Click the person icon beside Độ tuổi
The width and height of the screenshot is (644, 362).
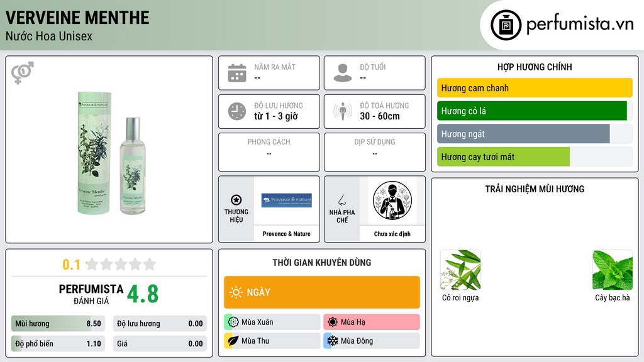point(343,73)
